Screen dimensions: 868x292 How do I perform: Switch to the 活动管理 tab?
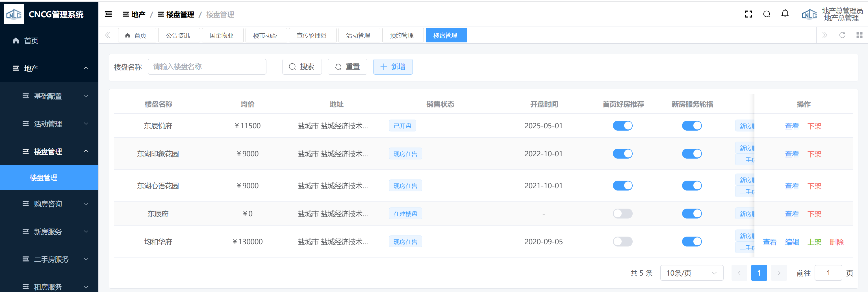click(358, 35)
